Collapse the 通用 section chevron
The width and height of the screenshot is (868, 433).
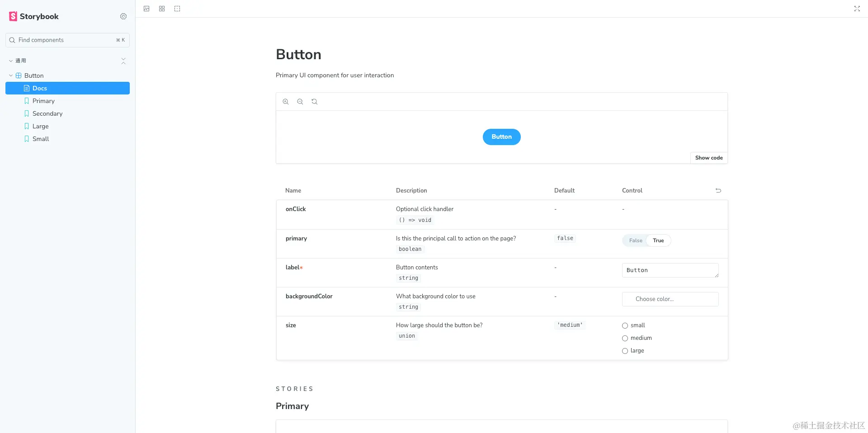click(x=11, y=61)
